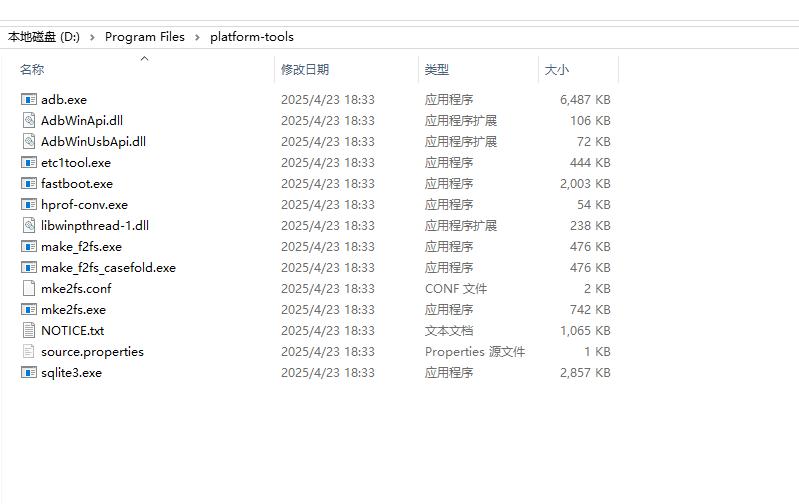Click the CONF 文件 type cell

tap(456, 288)
